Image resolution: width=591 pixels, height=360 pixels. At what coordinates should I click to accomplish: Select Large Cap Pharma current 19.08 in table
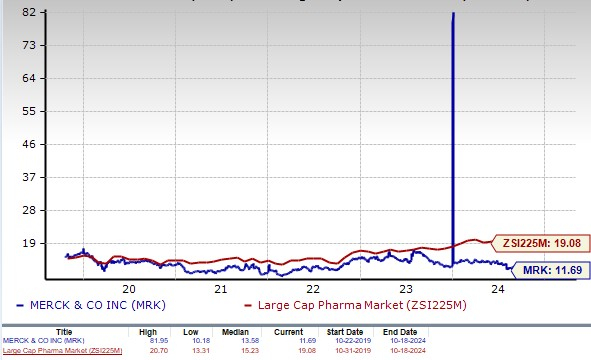pos(307,351)
